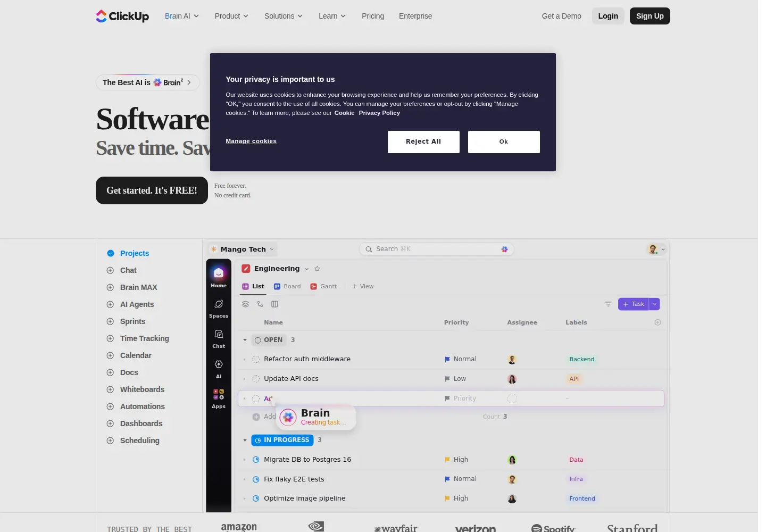Expand the Product navigation menu
Screen dimensions: 766x532
(x=231, y=16)
